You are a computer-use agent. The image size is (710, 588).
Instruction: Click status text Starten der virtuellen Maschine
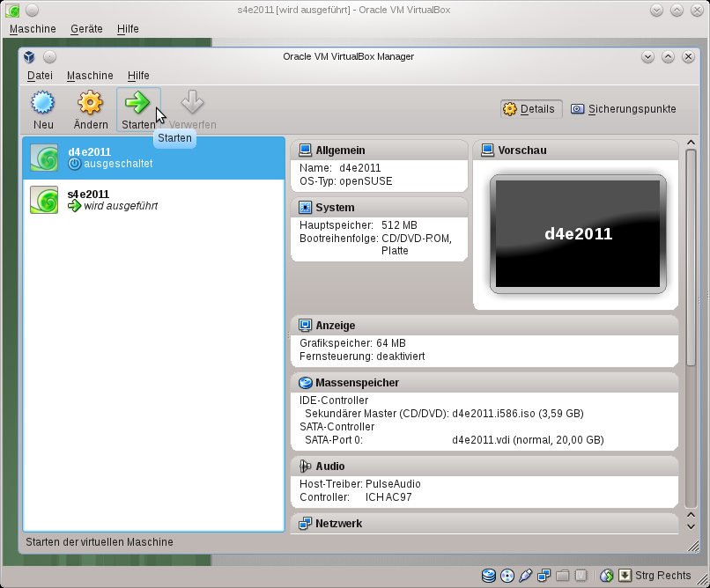click(x=100, y=542)
